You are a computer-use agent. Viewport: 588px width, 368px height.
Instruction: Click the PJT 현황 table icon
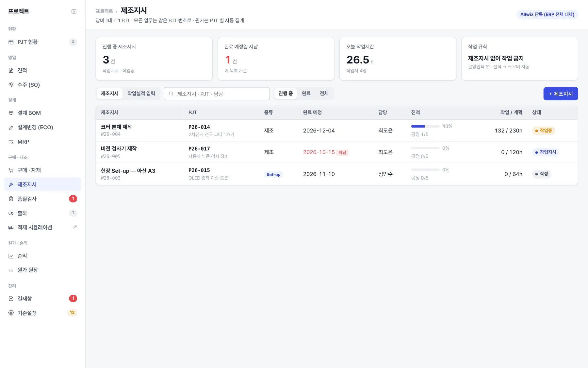point(11,42)
